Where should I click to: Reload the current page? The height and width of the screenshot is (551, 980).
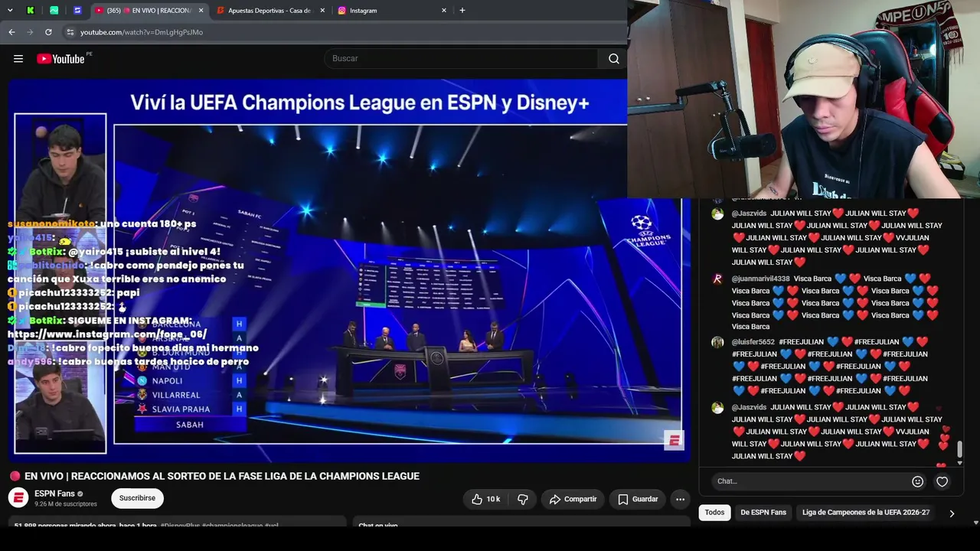[48, 32]
